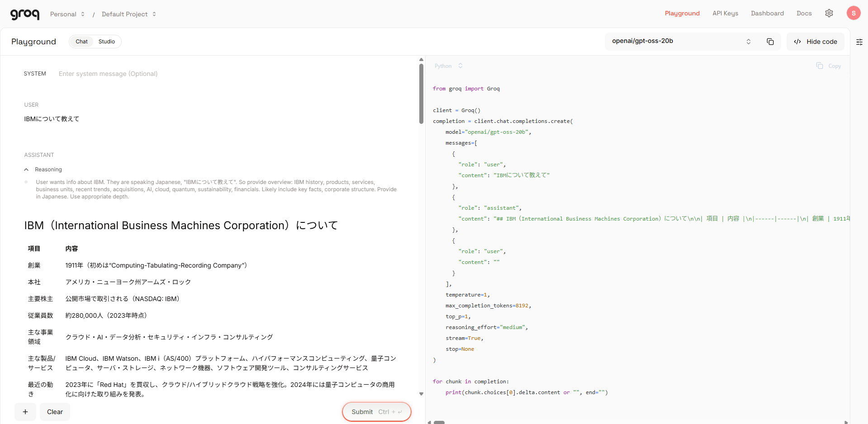This screenshot has height=424, width=868.
Task: Click the table cell 創業
Action: [x=34, y=265]
